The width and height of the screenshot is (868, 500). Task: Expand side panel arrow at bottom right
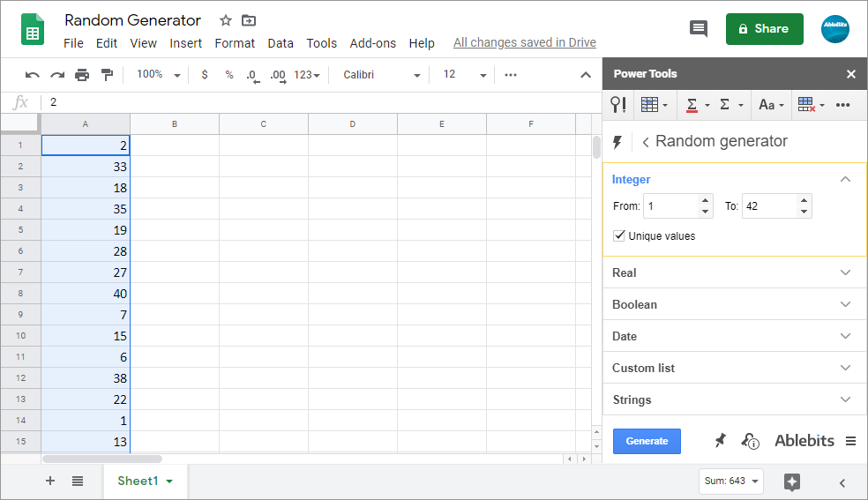click(x=842, y=483)
